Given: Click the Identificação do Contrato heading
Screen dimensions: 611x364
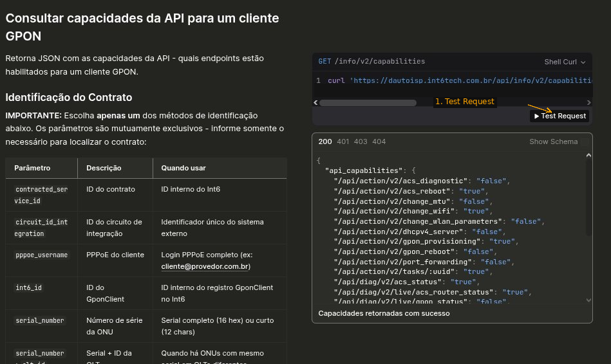Looking at the screenshot, I should pyautogui.click(x=69, y=97).
